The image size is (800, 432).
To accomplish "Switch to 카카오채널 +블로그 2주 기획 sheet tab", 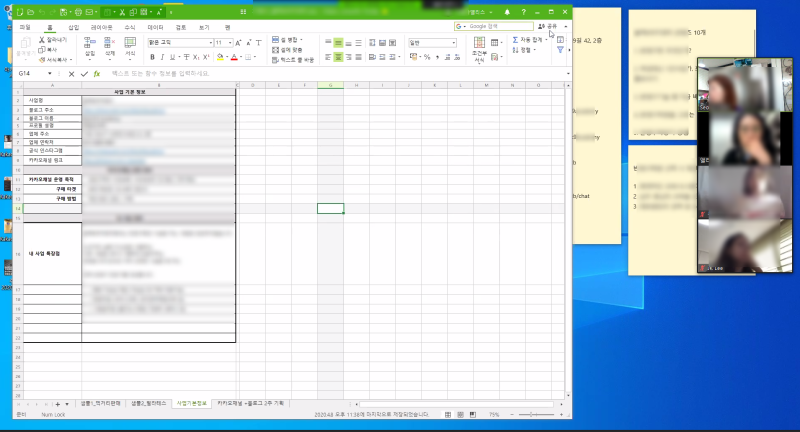I will click(251, 403).
